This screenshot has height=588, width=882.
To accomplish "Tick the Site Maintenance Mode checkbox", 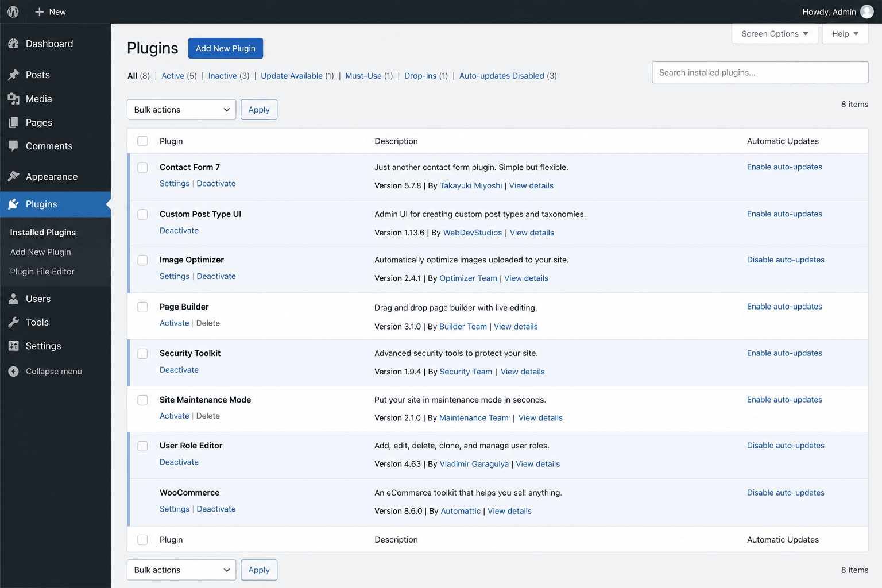I will click(142, 400).
